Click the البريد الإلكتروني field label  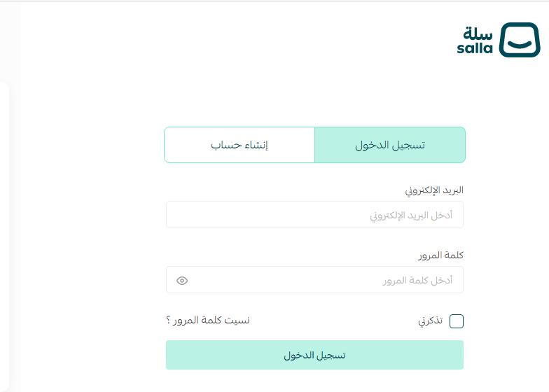pyautogui.click(x=434, y=190)
